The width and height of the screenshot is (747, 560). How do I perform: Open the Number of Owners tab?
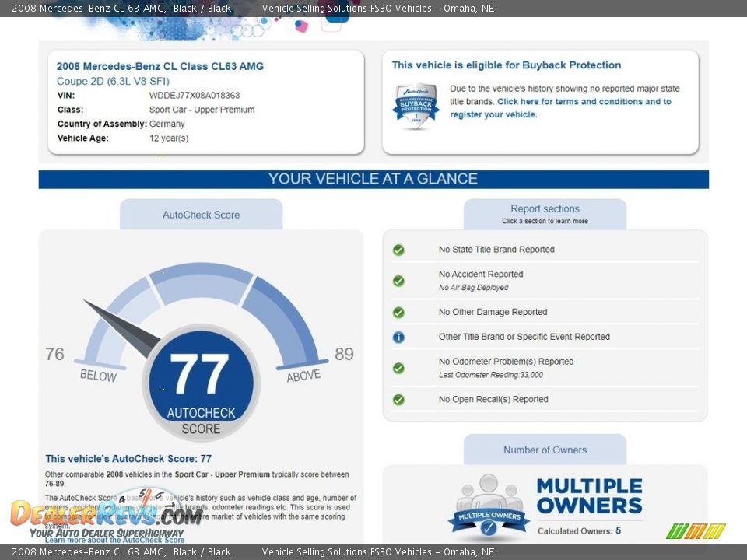coord(545,450)
